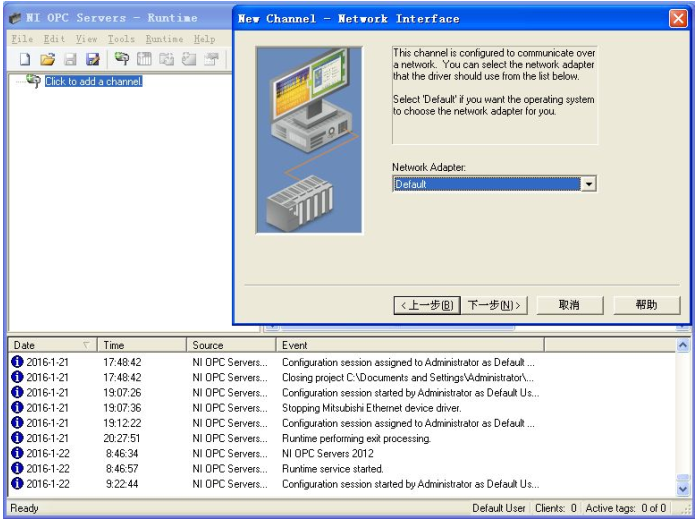Select 'Closing project C:\Documents and Settings' event
The image size is (695, 520).
[408, 378]
